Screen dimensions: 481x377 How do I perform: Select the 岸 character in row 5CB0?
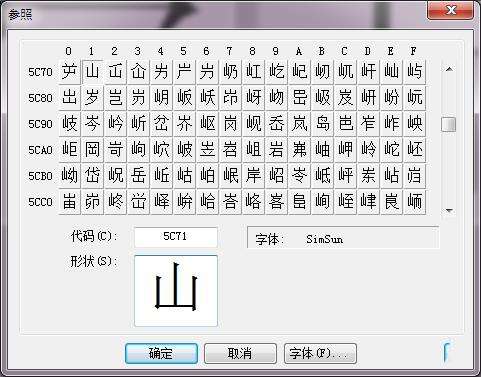253,176
